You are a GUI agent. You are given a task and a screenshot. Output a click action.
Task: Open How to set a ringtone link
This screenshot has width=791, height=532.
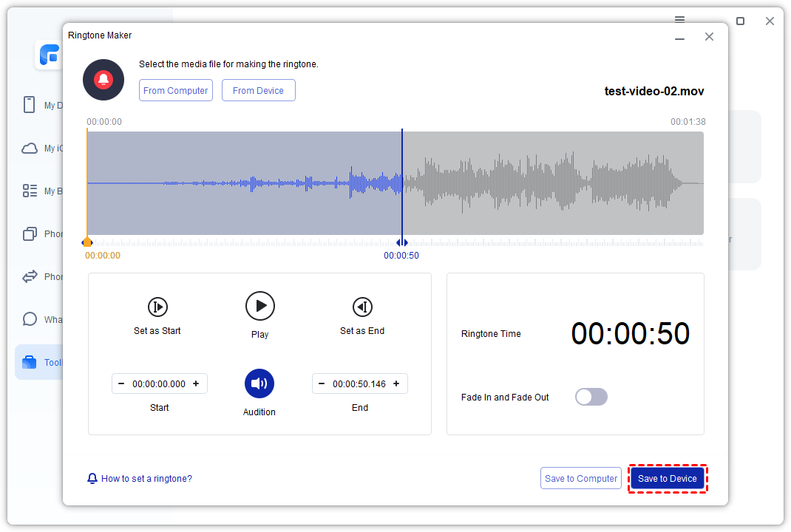click(x=146, y=479)
